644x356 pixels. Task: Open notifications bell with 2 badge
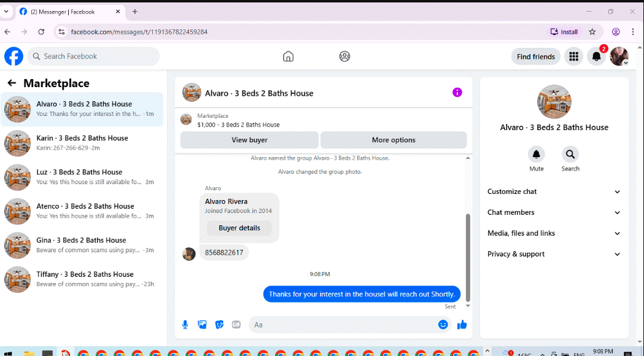[x=596, y=56]
